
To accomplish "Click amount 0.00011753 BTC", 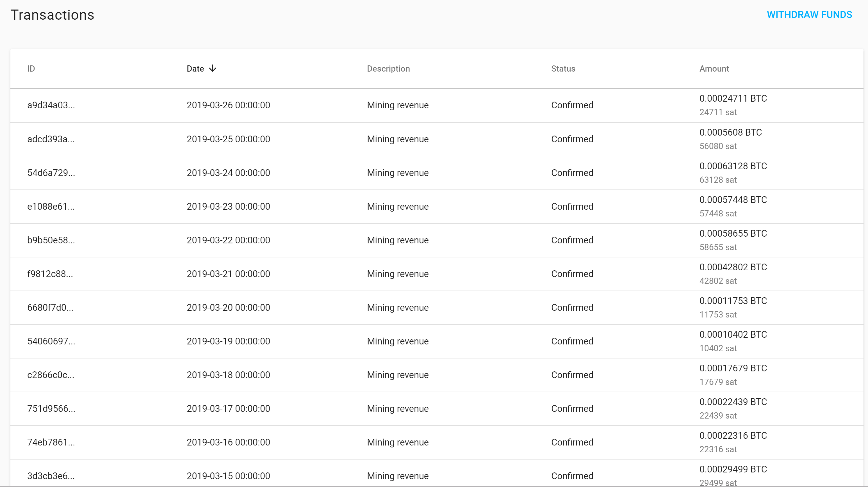I will click(x=733, y=301).
